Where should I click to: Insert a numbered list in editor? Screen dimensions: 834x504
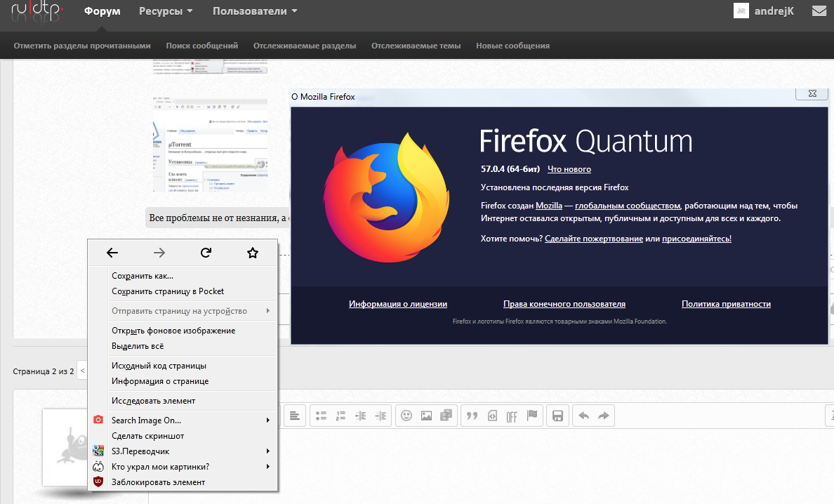[341, 416]
